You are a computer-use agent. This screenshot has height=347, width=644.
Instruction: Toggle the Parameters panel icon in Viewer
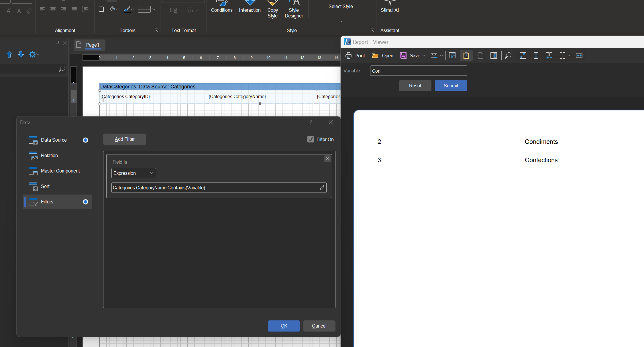pyautogui.click(x=466, y=55)
